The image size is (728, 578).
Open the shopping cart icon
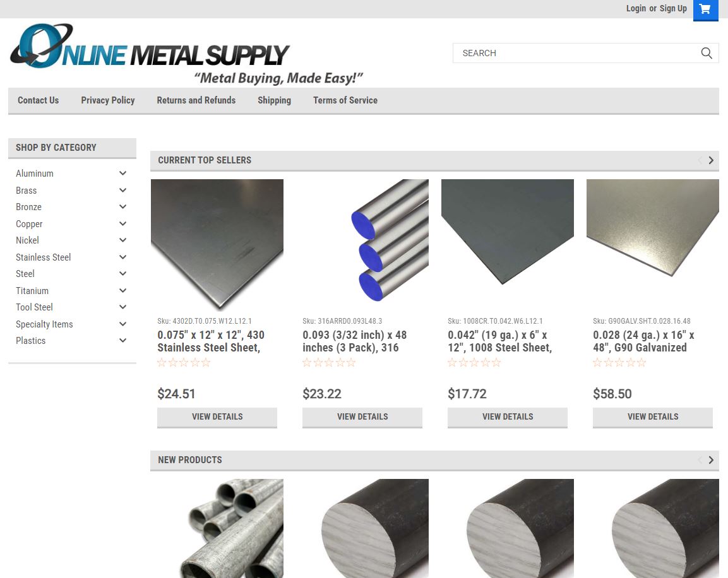point(705,9)
